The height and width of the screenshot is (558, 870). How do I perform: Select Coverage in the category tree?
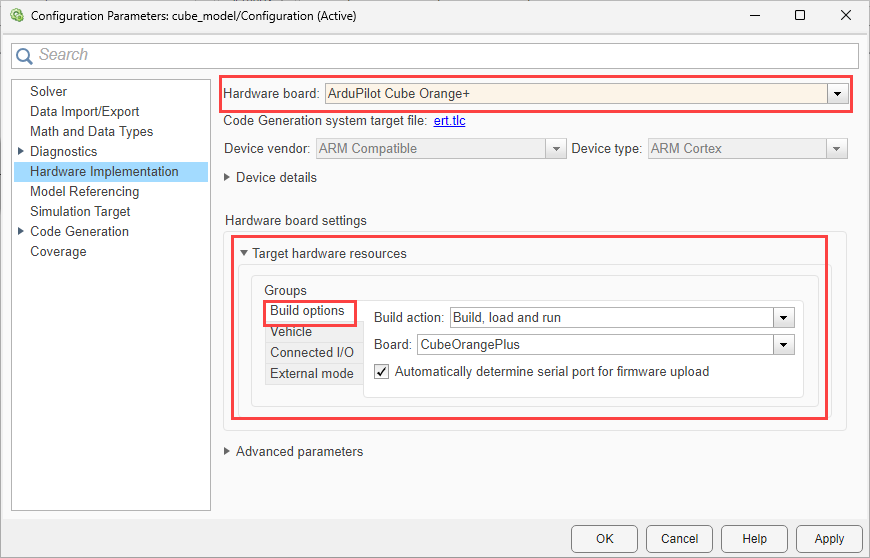pyautogui.click(x=58, y=251)
